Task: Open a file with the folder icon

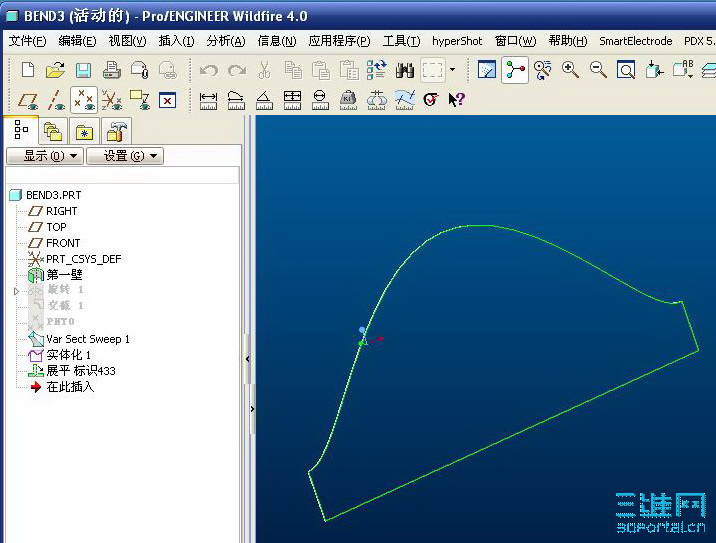Action: coord(55,70)
